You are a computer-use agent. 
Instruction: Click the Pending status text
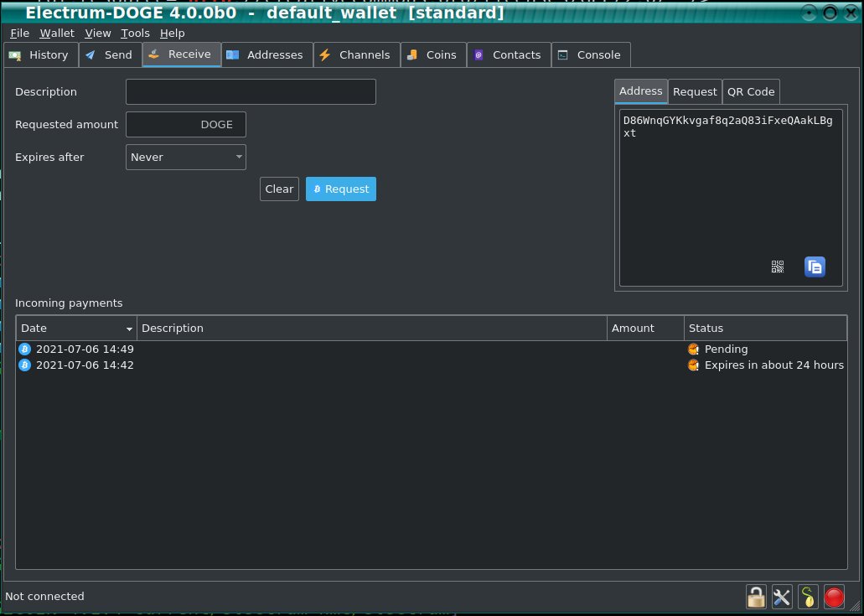pos(727,349)
